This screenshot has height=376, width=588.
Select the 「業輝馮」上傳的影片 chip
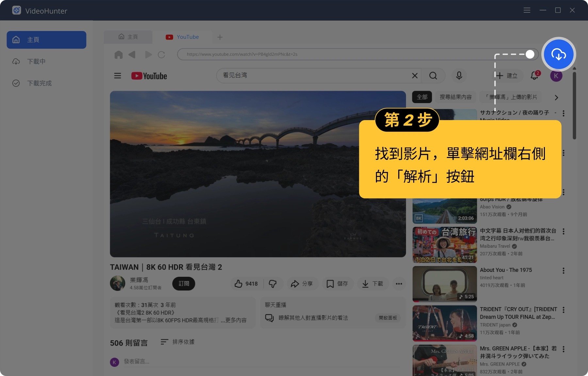click(x=511, y=97)
